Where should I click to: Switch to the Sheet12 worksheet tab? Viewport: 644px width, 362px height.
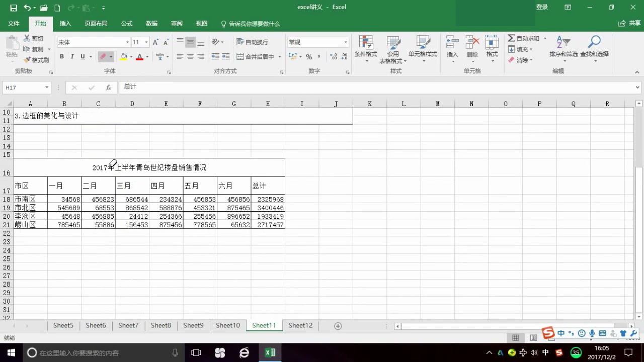tap(300, 325)
